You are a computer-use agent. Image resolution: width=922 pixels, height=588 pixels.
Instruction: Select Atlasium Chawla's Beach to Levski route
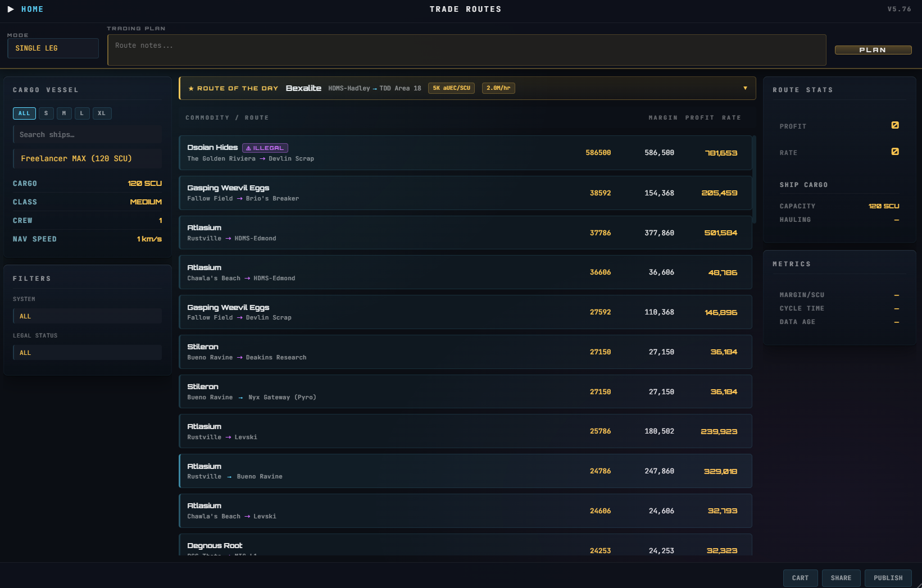point(465,511)
